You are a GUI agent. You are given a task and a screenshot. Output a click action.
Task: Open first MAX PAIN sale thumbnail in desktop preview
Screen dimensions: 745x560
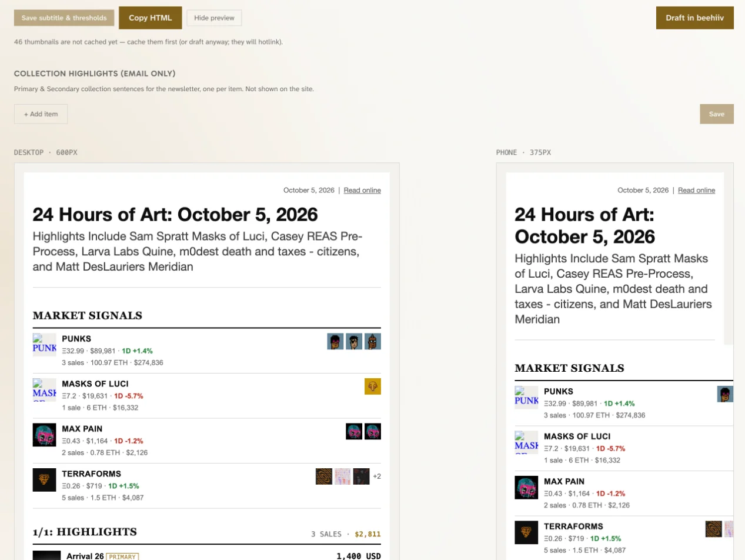point(354,431)
